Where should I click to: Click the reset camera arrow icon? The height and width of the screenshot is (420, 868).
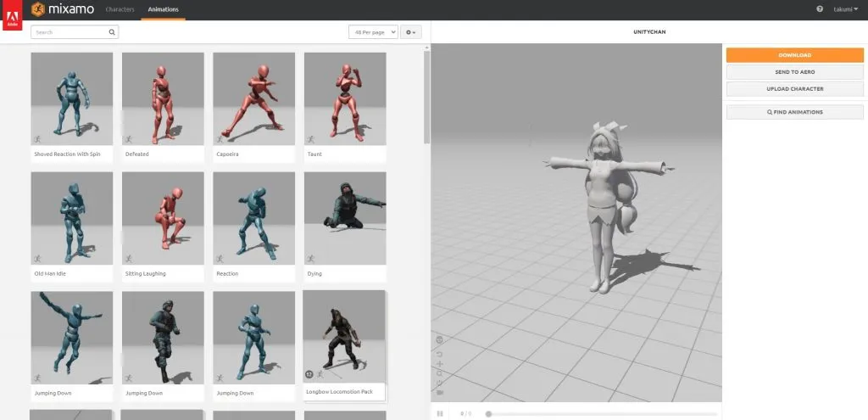point(440,354)
